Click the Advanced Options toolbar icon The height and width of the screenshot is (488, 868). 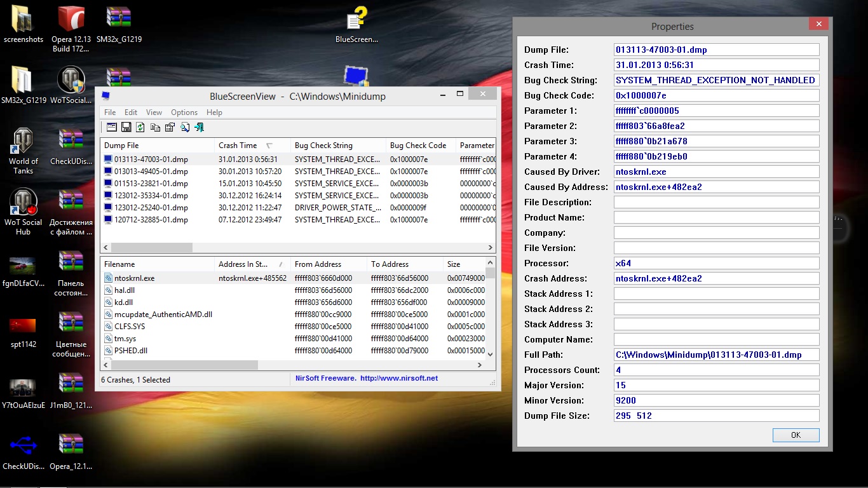click(112, 127)
